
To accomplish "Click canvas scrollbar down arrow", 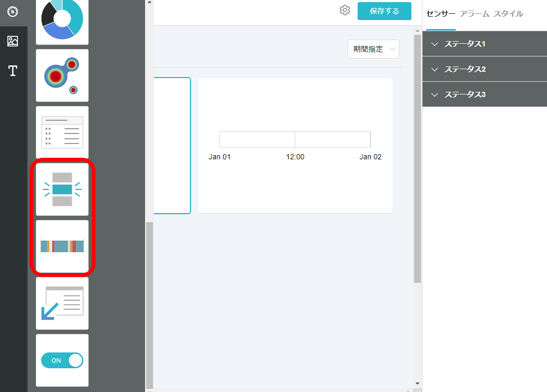I will [x=417, y=384].
